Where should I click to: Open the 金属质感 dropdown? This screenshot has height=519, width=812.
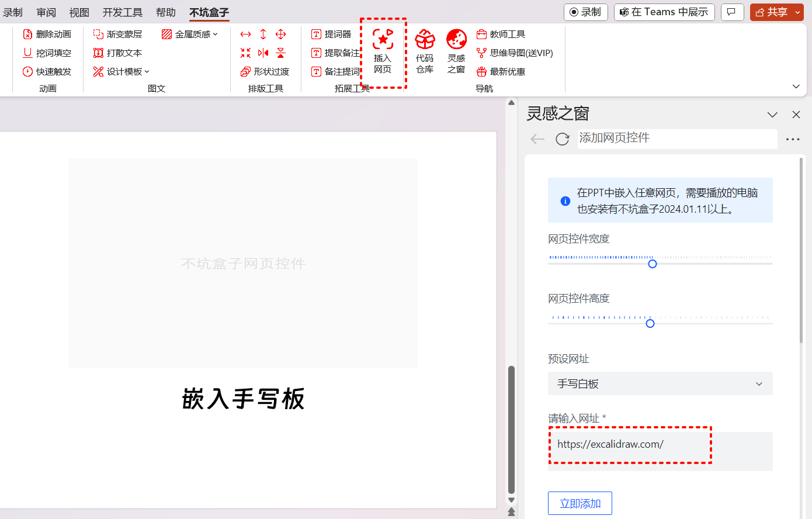[189, 34]
